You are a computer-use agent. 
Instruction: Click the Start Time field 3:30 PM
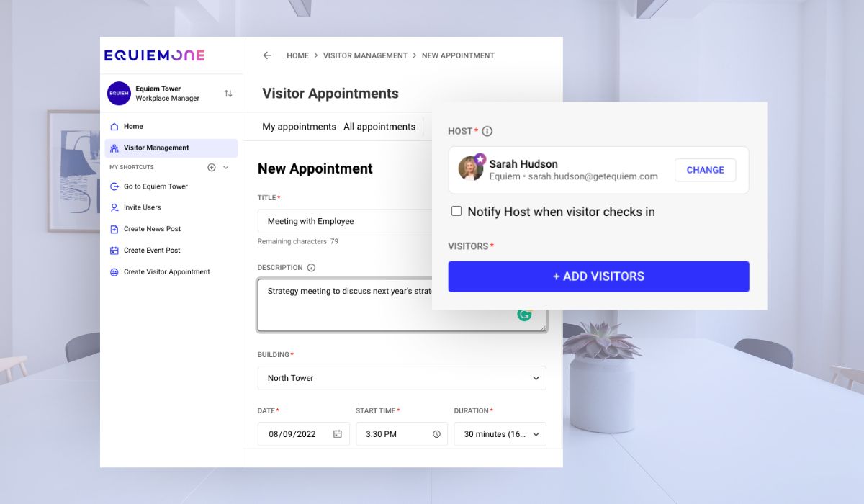click(402, 434)
